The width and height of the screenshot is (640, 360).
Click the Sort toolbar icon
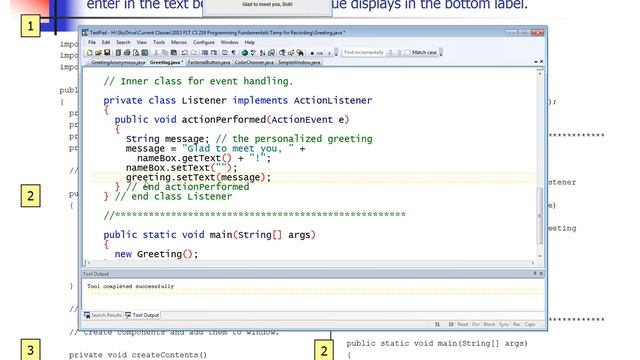(x=262, y=53)
